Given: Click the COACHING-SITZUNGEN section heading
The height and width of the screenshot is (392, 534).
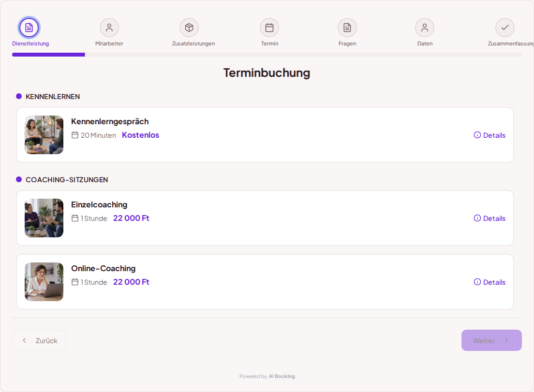Looking at the screenshot, I should pos(67,180).
